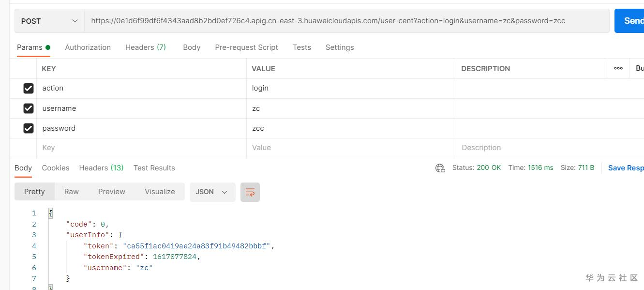Screen dimensions: 644x290
Task: Click the Send button
Action: tap(630, 21)
